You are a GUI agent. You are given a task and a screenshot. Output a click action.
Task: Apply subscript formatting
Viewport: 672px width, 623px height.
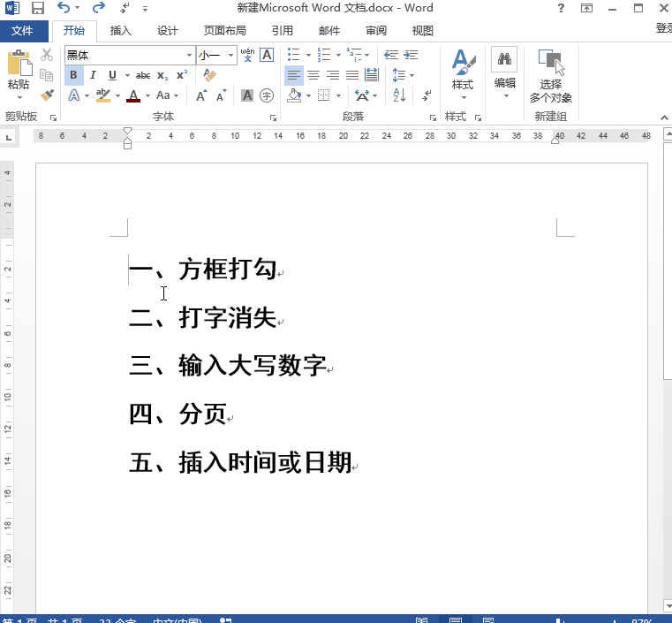(x=162, y=75)
